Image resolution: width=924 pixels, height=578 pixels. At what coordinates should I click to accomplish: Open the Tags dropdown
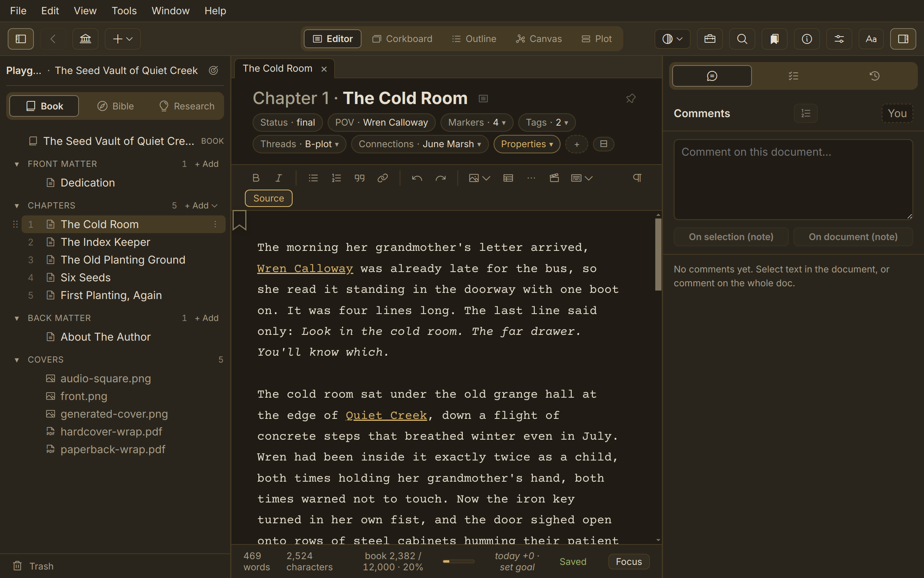(547, 123)
